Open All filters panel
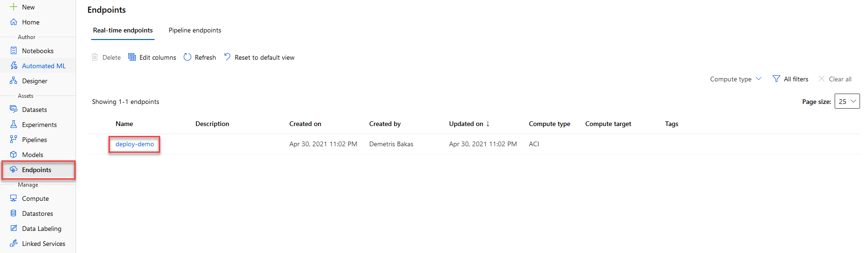Viewport: 868px width, 253px height. 790,79
